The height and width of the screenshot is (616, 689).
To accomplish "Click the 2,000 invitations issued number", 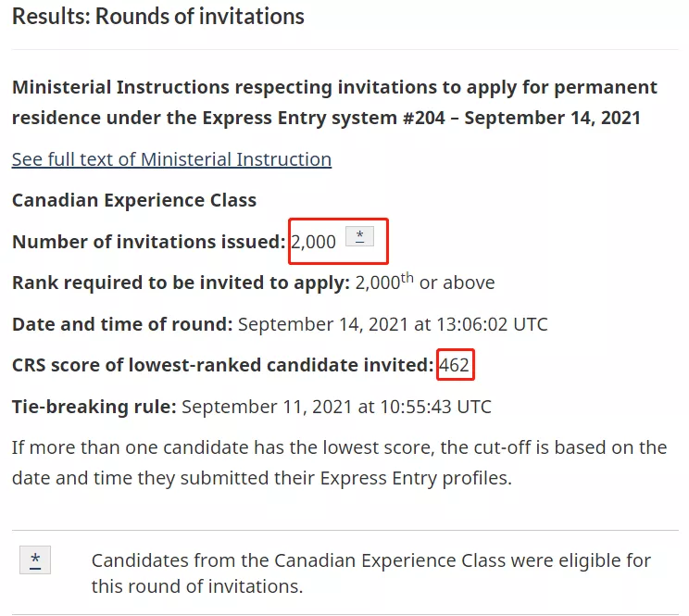I will coord(314,242).
